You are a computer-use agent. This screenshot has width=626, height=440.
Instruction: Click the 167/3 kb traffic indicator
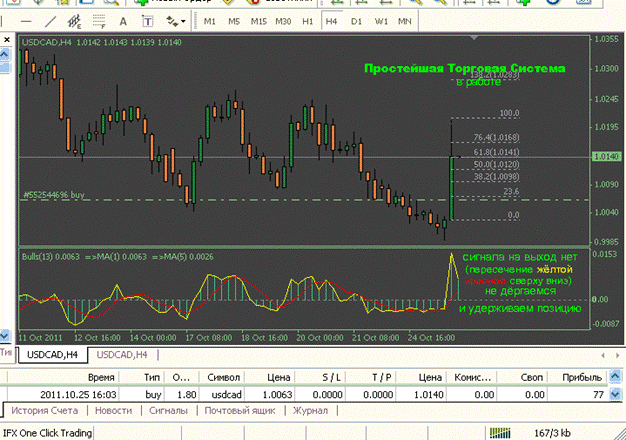552,433
